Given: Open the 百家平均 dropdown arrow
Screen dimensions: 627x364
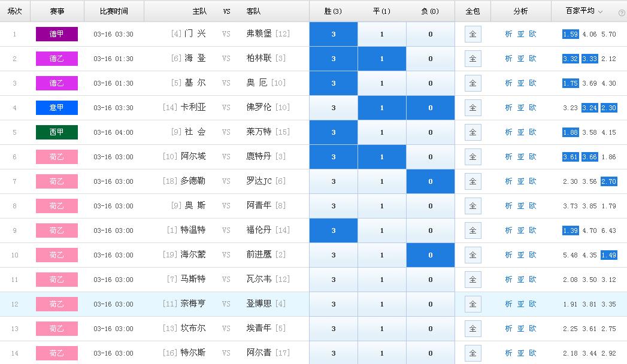Looking at the screenshot, I should 600,12.
